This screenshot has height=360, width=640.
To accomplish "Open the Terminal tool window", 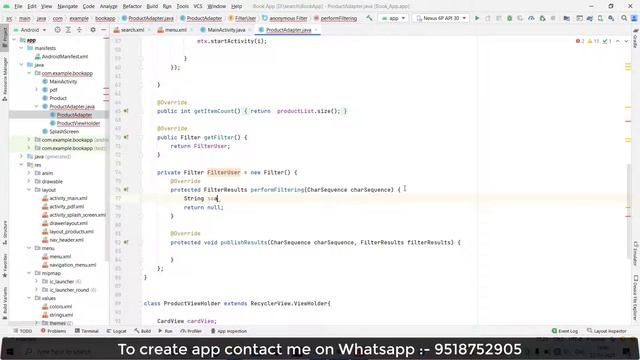I will [87, 331].
